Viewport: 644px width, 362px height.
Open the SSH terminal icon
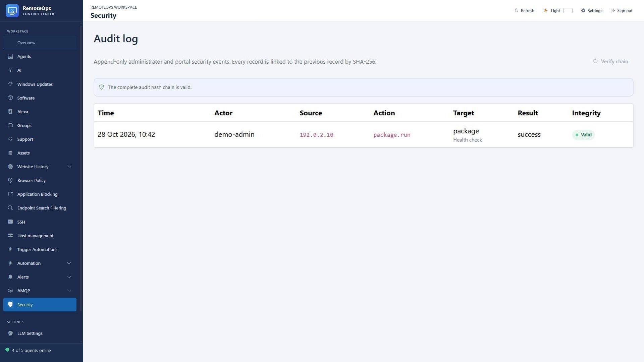coord(10,222)
